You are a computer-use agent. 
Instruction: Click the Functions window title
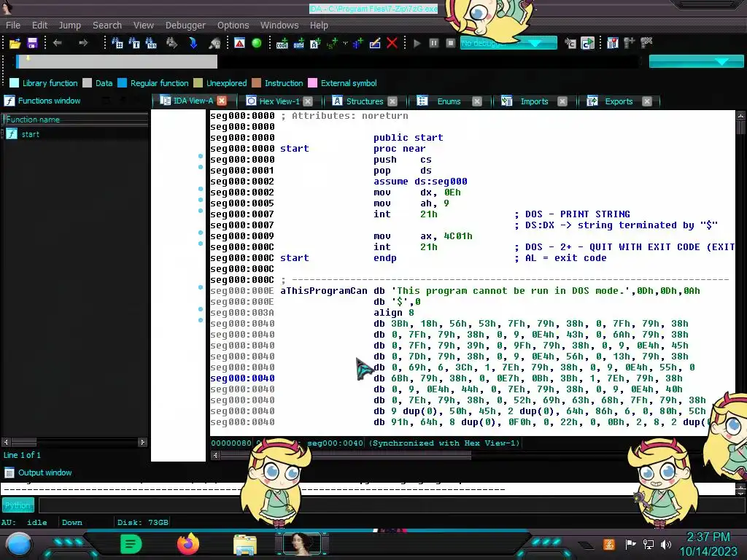49,101
